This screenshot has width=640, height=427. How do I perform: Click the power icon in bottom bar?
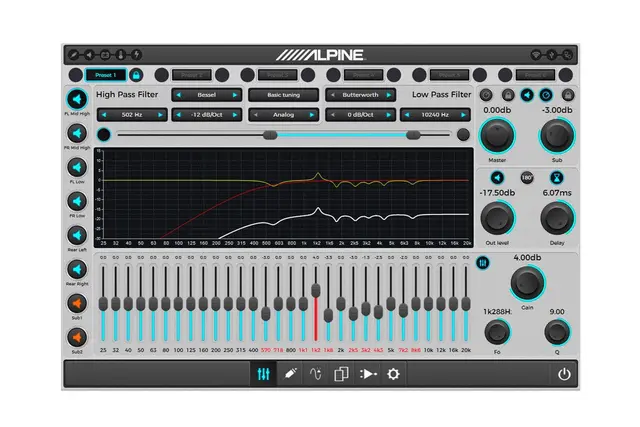(x=564, y=374)
